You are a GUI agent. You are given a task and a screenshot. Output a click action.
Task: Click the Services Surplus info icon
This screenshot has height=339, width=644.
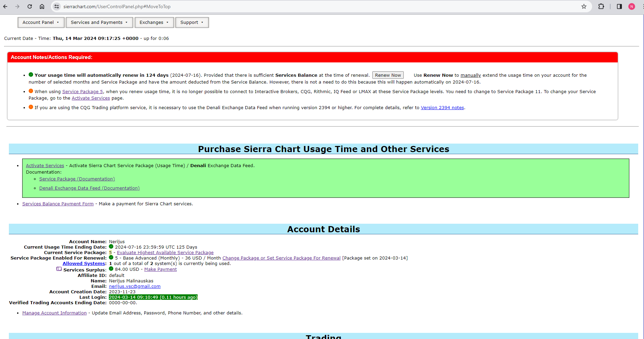tap(59, 269)
